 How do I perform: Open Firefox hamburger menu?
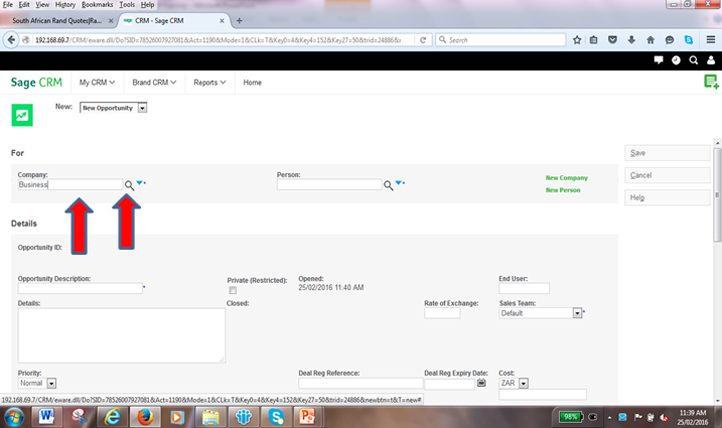click(x=710, y=40)
